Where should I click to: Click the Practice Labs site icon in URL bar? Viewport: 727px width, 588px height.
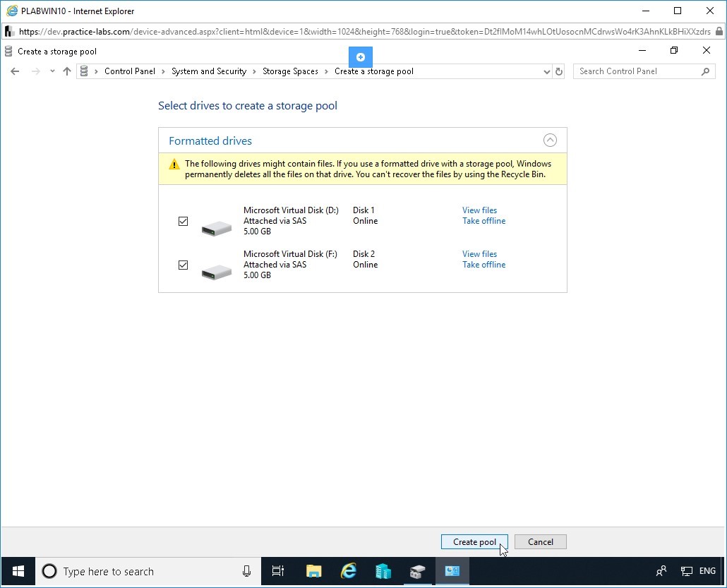[9, 32]
